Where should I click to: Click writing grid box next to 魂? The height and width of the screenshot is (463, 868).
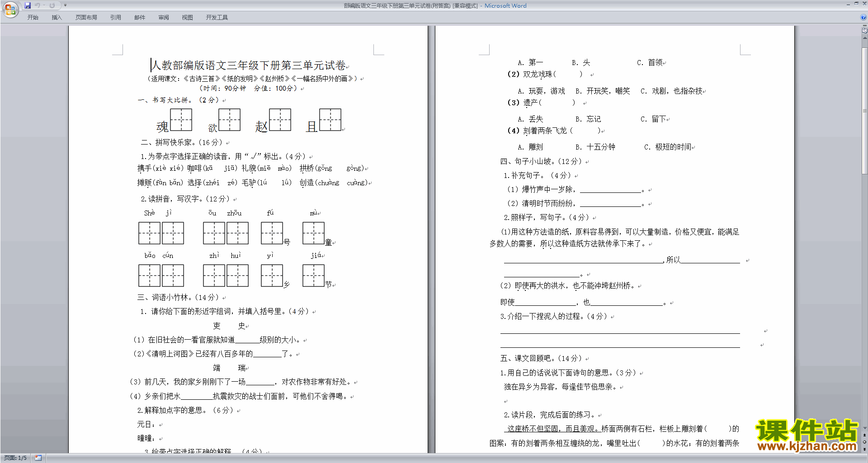pos(181,120)
